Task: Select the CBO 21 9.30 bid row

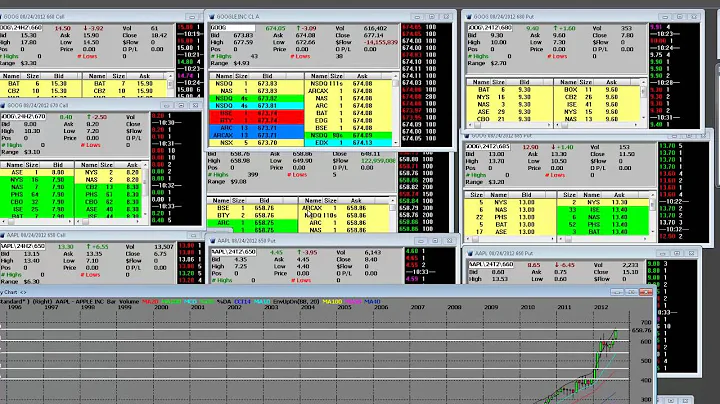Action: (x=509, y=119)
